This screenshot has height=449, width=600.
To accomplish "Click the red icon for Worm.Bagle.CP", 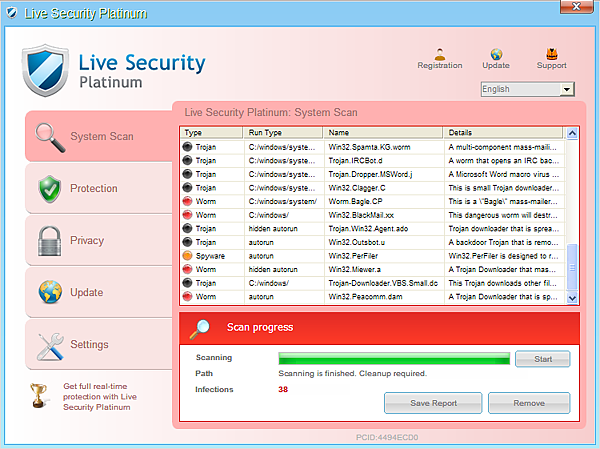I will point(188,201).
